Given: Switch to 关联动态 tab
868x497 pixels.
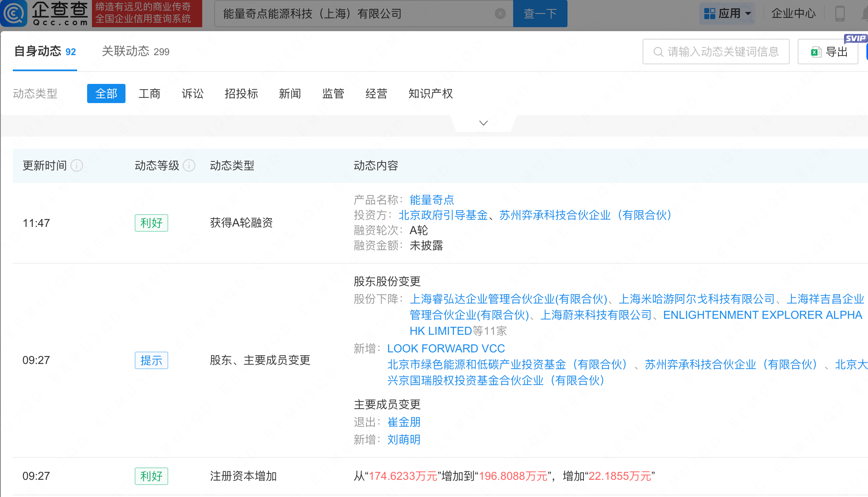Looking at the screenshot, I should tap(135, 52).
